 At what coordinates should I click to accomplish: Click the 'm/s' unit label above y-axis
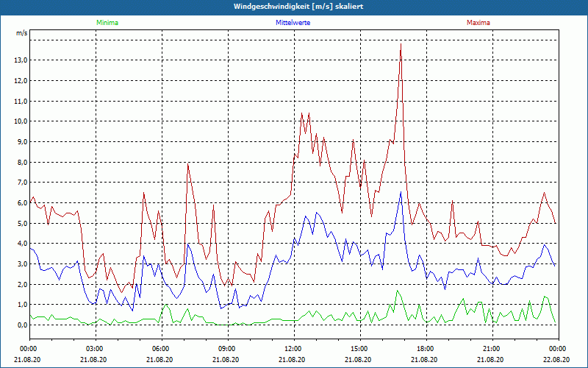(21, 32)
